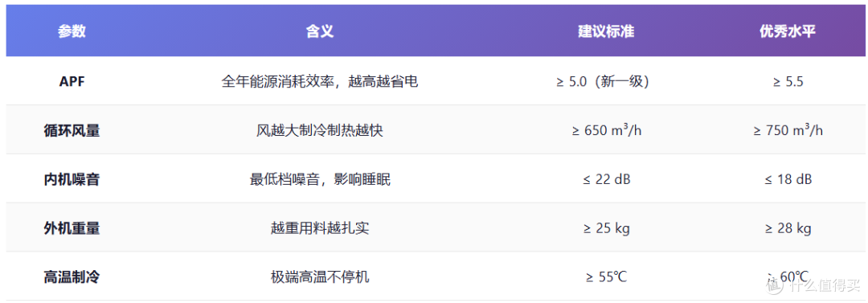Select the 建议标准 column header
Viewport: 868px width, 303px height.
click(606, 31)
